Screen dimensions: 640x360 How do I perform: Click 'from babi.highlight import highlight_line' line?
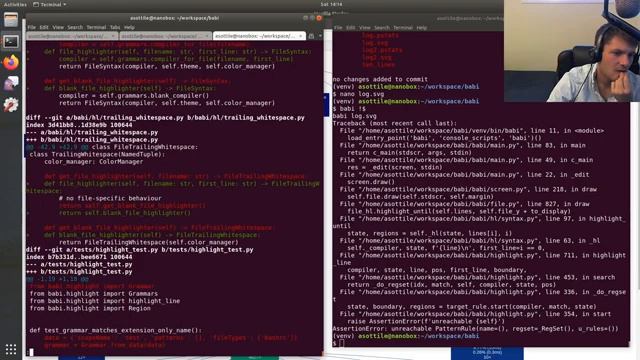(x=104, y=301)
